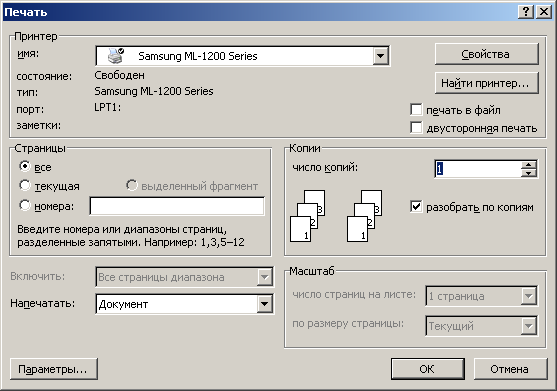Select the "номера" radio button

(25, 205)
